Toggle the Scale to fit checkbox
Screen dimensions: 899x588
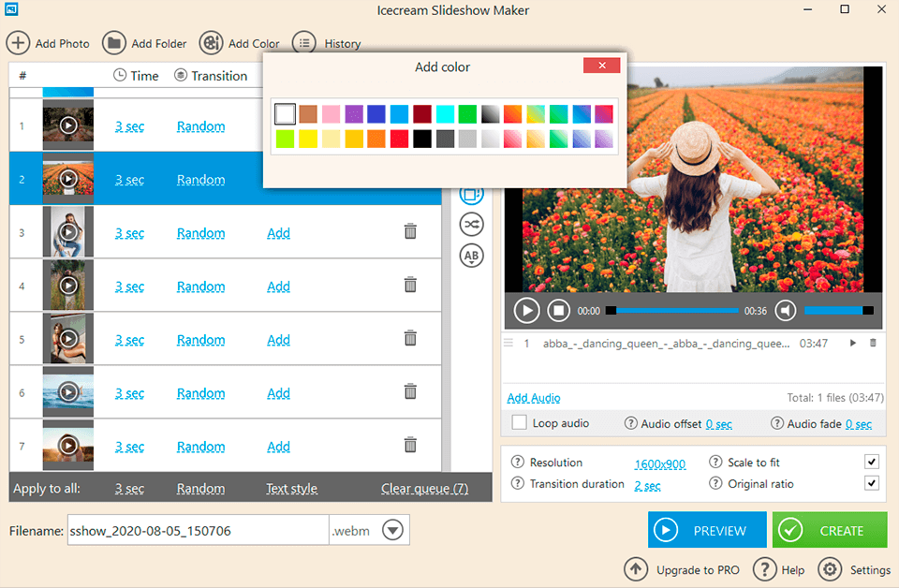point(872,463)
